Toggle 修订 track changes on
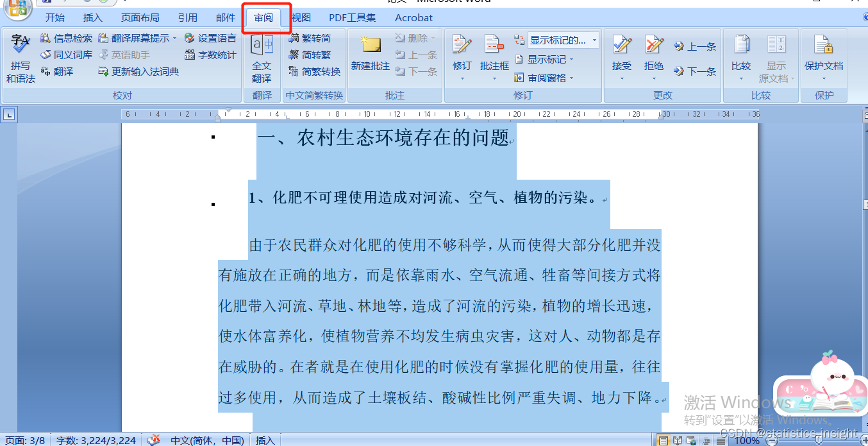 click(x=462, y=45)
